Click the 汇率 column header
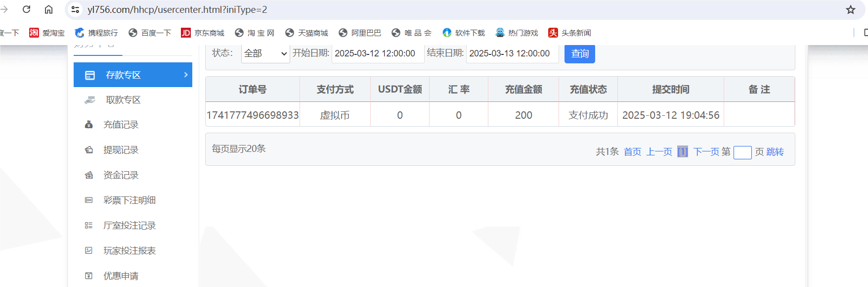868x287 pixels. click(459, 90)
